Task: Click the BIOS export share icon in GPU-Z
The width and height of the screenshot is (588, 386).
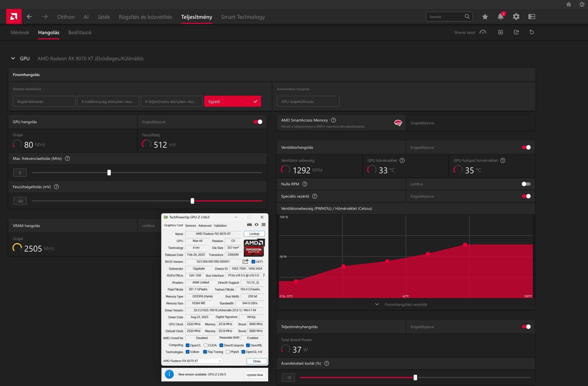Action: coord(245,261)
